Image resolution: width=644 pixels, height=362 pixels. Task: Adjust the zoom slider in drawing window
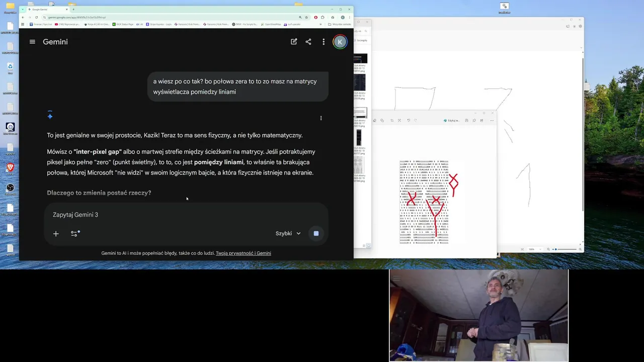564,249
